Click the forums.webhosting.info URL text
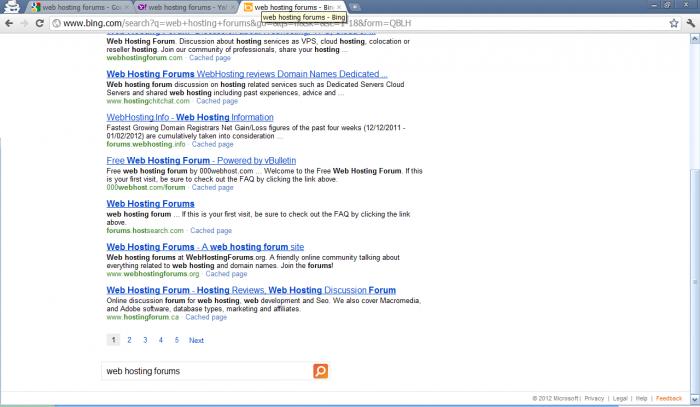 [x=146, y=144]
